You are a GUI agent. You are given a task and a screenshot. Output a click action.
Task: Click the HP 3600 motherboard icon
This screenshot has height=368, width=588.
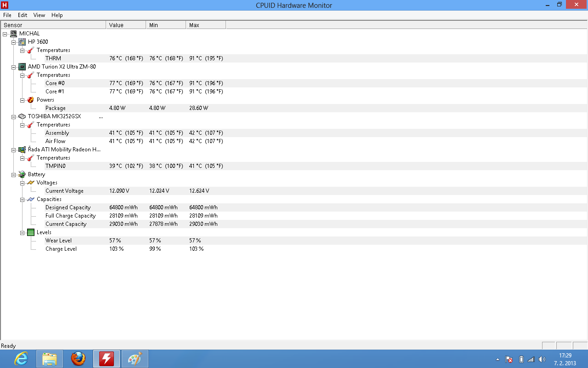click(22, 42)
